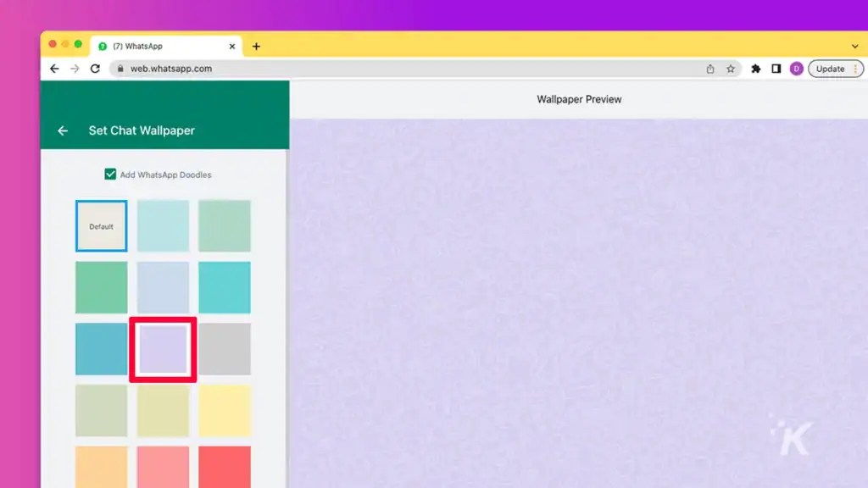
Task: Click the browser back navigation arrow
Action: (x=54, y=69)
